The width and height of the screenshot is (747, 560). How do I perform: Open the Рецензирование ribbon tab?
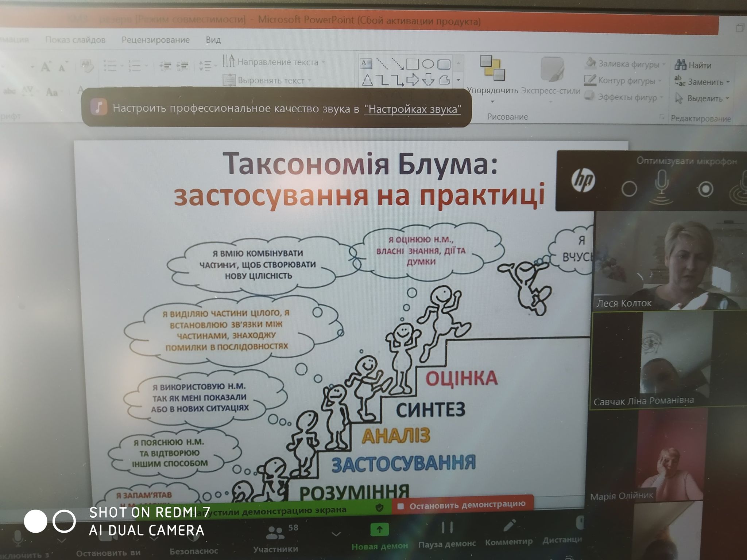[155, 40]
